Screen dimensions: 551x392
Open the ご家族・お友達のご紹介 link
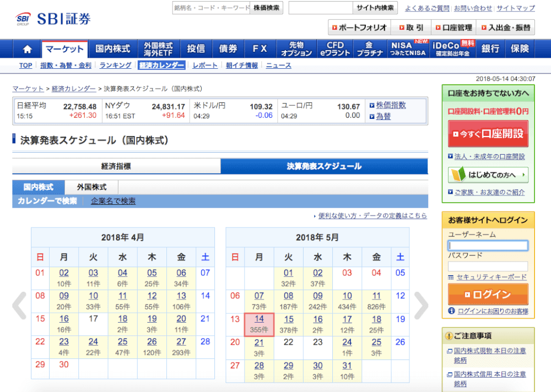tap(489, 192)
